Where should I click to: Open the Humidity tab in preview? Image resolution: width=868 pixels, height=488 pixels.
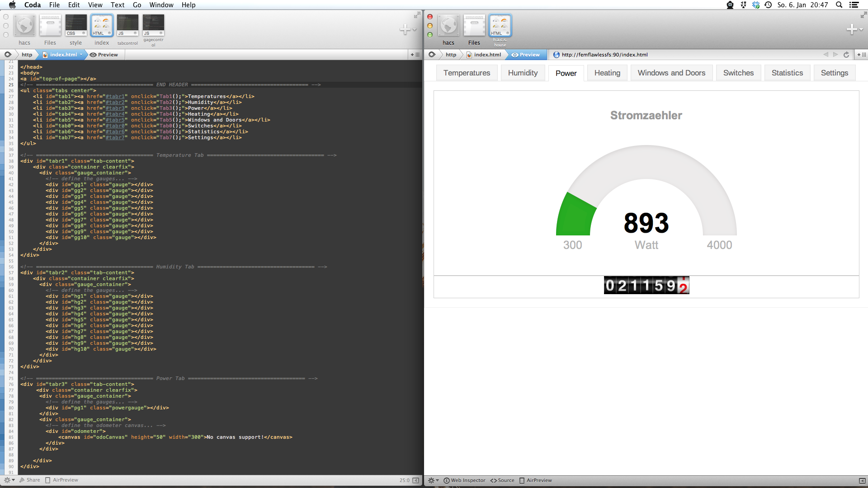pyautogui.click(x=523, y=73)
